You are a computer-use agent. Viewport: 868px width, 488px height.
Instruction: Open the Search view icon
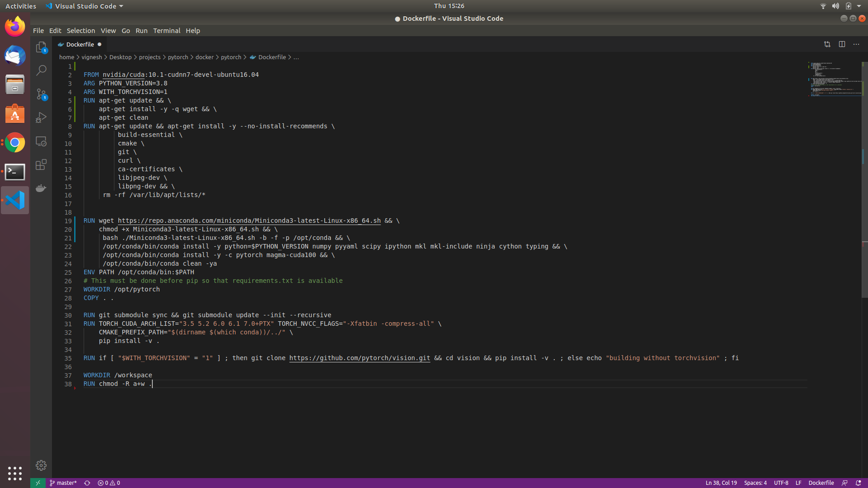pyautogui.click(x=41, y=70)
